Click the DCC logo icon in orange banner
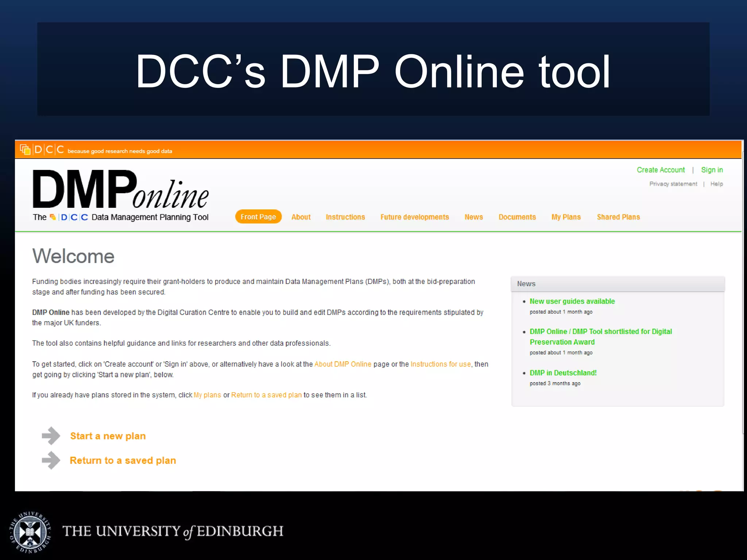The height and width of the screenshot is (560, 747). [42, 149]
